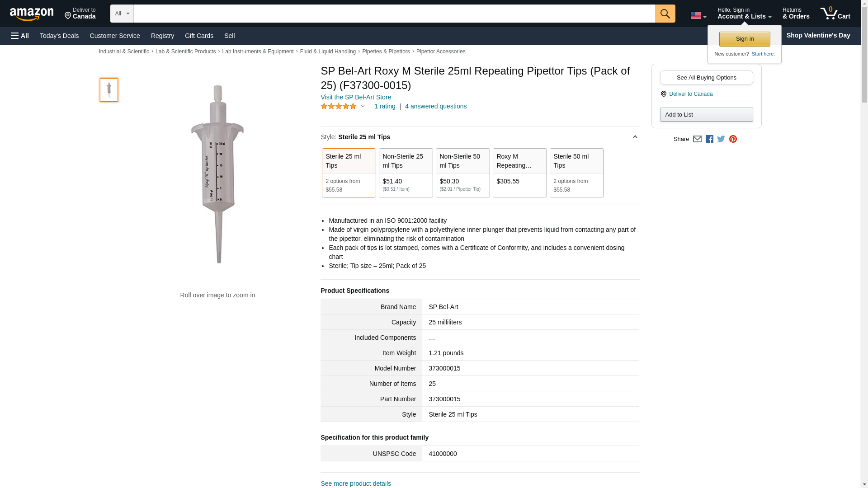Screen dimensions: 868x488
Task: Click the search magnifier button
Action: [x=665, y=14]
